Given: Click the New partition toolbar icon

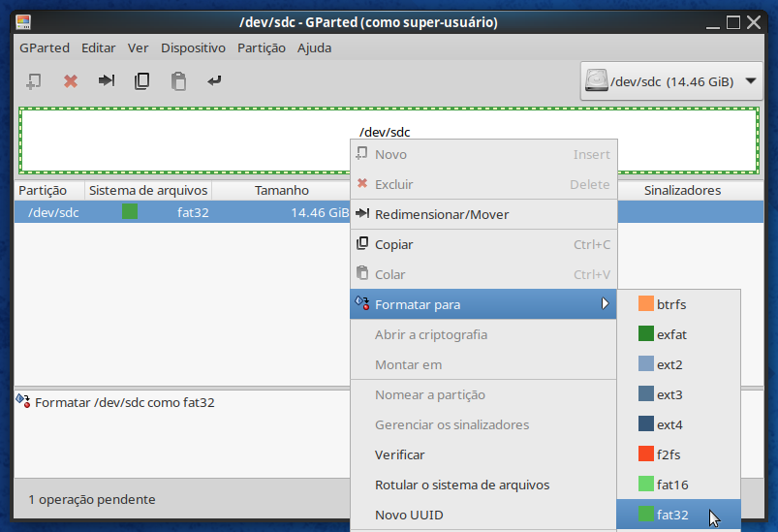Looking at the screenshot, I should tap(33, 80).
